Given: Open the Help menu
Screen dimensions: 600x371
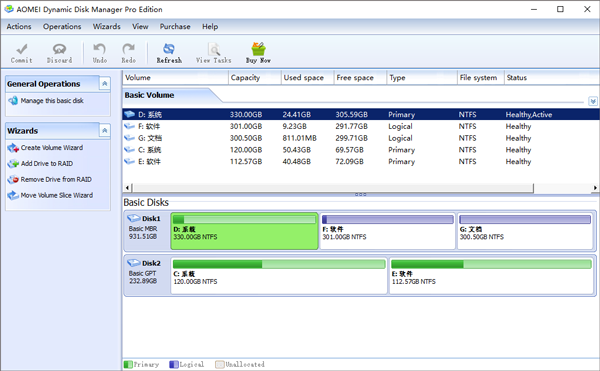Looking at the screenshot, I should (210, 26).
